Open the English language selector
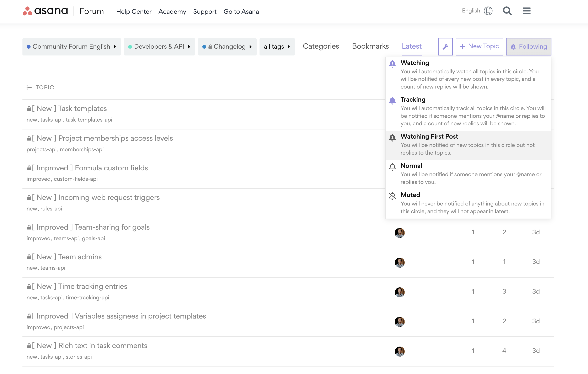This screenshot has height=374, width=588. coord(477,11)
